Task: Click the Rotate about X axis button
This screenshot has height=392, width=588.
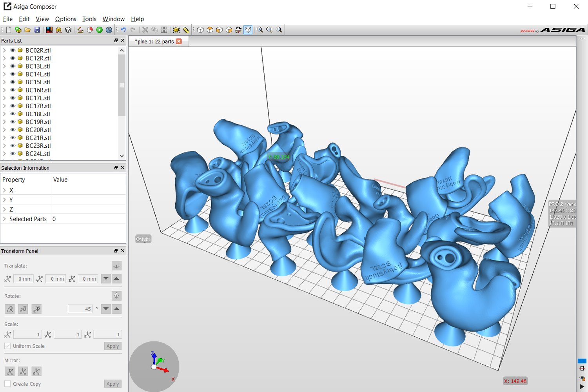Action: [10, 309]
